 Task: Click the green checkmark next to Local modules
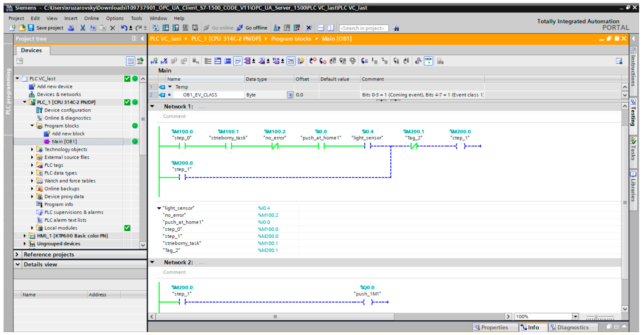tap(127, 228)
